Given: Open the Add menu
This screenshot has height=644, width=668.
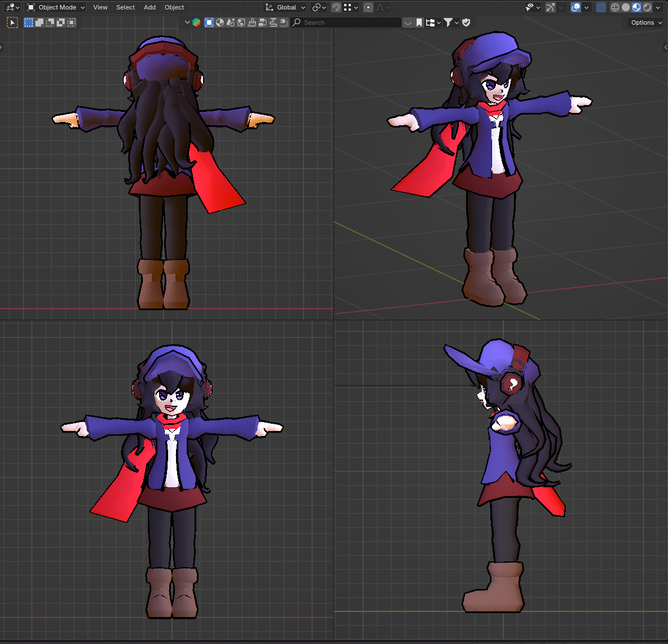Looking at the screenshot, I should [x=150, y=7].
